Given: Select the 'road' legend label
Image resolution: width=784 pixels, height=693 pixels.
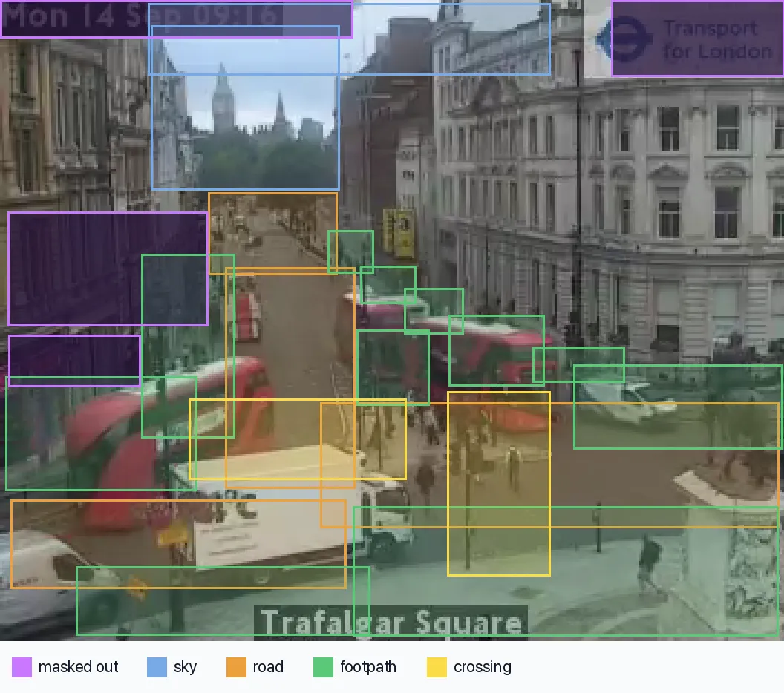Looking at the screenshot, I should click(x=268, y=667).
